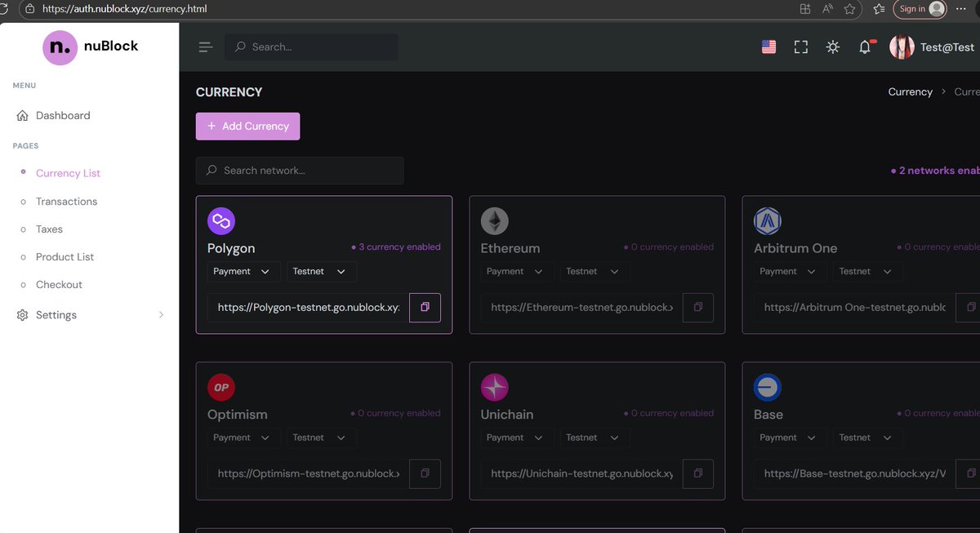This screenshot has height=533, width=980.
Task: Click the CURRENCY page heading
Action: pyautogui.click(x=229, y=92)
